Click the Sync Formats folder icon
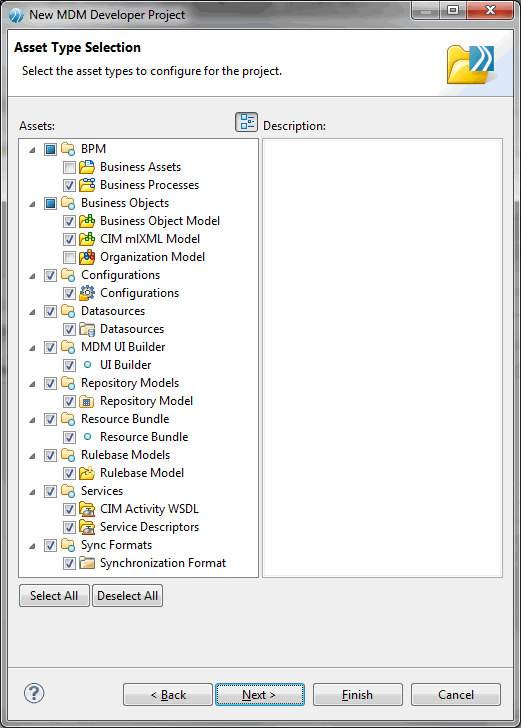Image resolution: width=521 pixels, height=728 pixels. point(68,545)
